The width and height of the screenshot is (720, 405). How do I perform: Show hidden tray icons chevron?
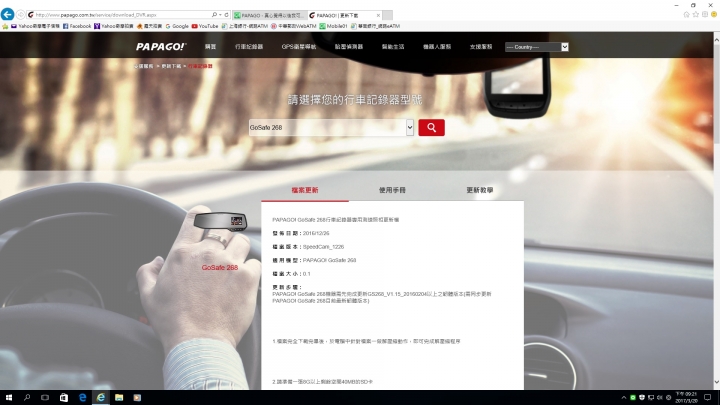(624, 398)
